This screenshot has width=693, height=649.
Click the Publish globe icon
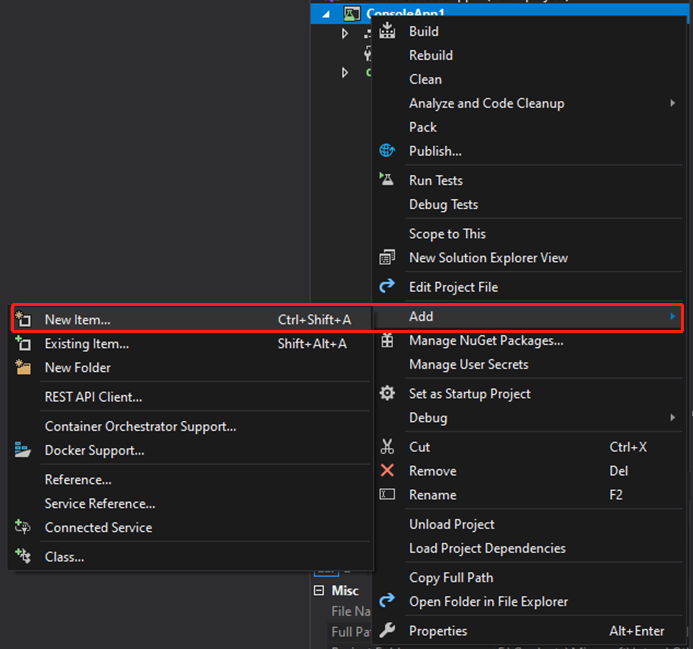point(387,151)
